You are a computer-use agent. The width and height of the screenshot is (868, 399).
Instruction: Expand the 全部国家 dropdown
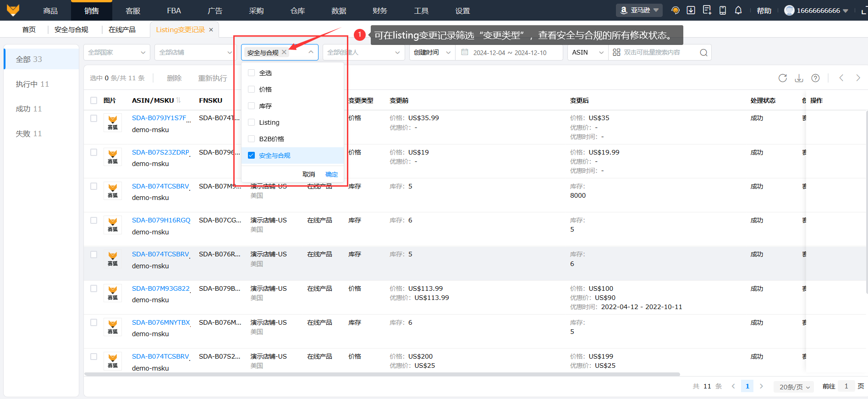[116, 53]
